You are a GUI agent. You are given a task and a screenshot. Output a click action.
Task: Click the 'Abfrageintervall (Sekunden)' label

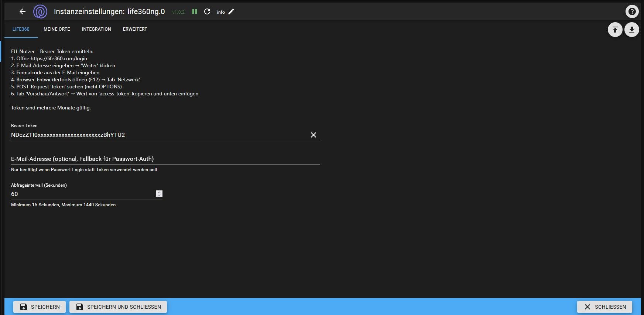click(39, 185)
